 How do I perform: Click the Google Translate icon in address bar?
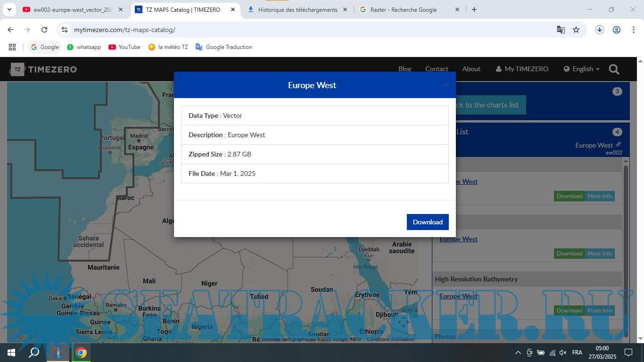point(561,30)
